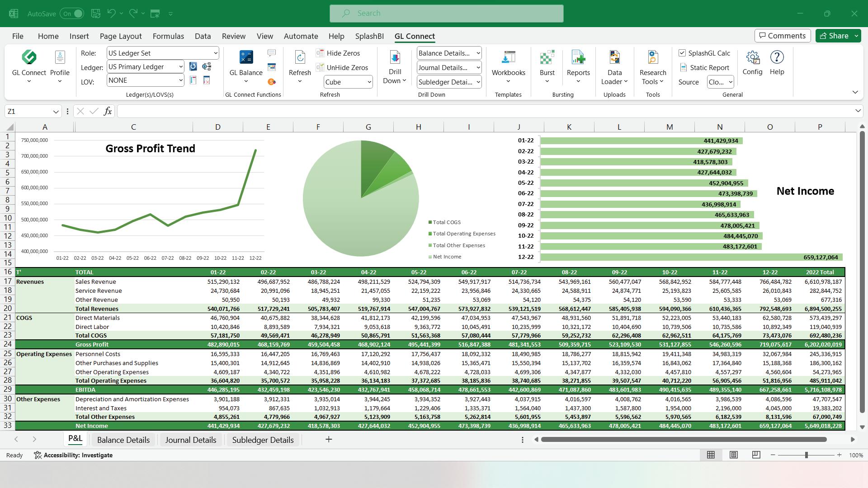This screenshot has height=488, width=868.
Task: Click the Comments button
Action: (782, 36)
